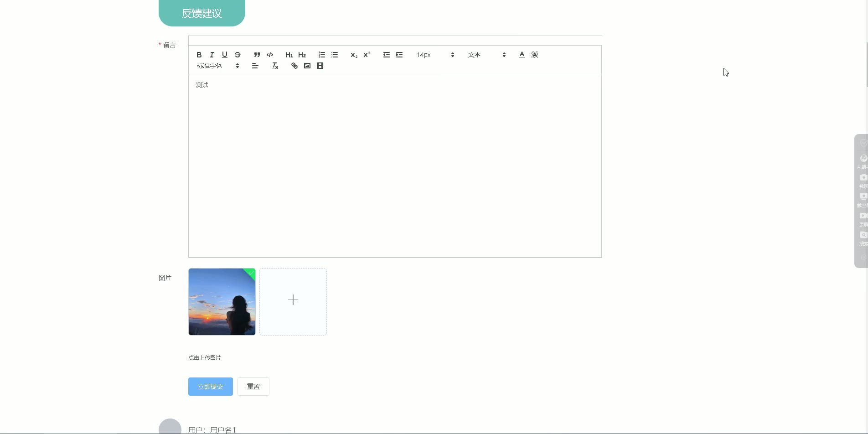The height and width of the screenshot is (434, 868).
Task: Open the 文本 heading style dropdown
Action: [487, 55]
